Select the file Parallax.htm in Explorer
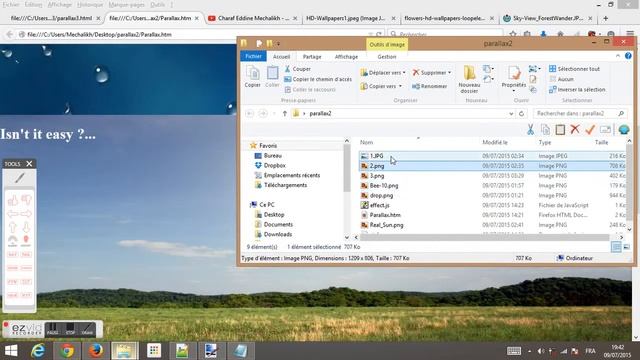The image size is (640, 360). (x=492, y=215)
